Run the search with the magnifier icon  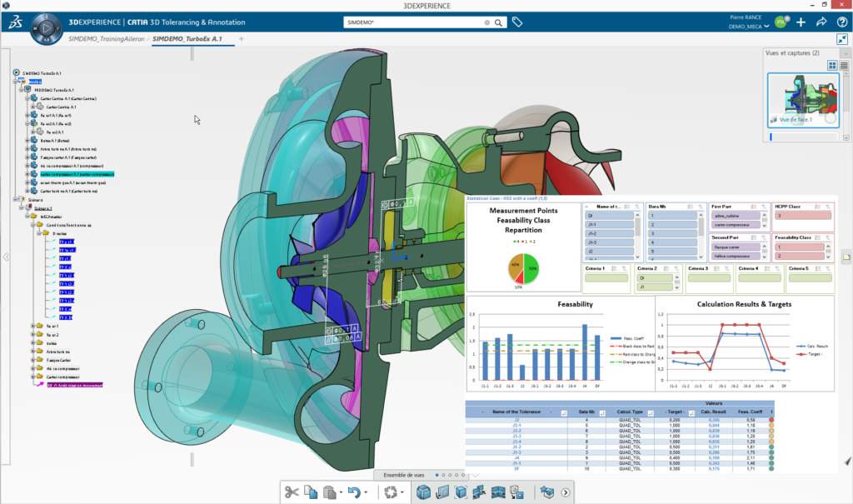coord(498,22)
